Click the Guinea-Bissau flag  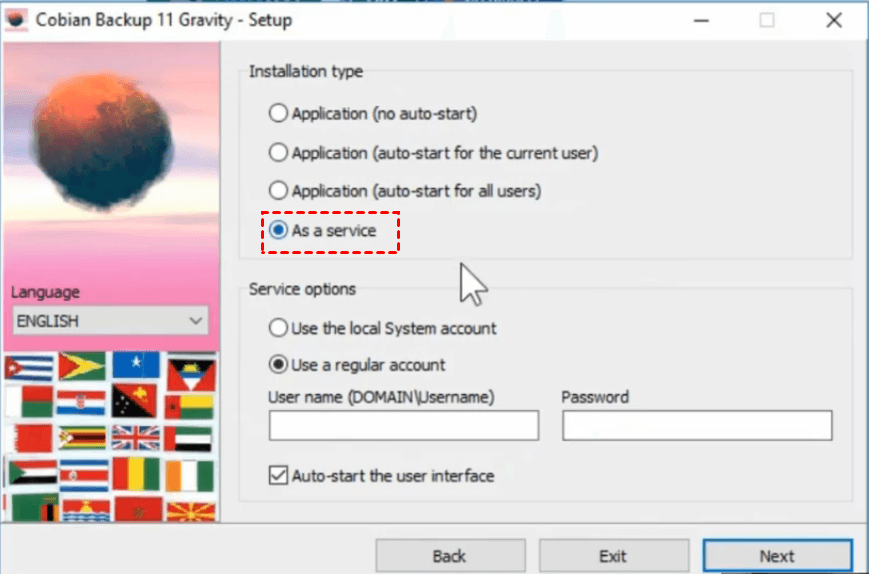click(189, 407)
